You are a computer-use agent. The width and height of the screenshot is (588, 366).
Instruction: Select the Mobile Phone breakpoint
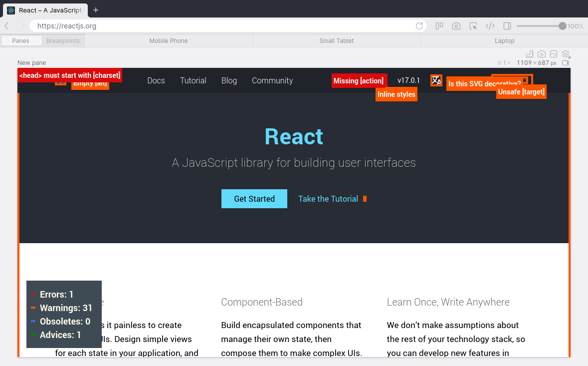click(x=169, y=40)
